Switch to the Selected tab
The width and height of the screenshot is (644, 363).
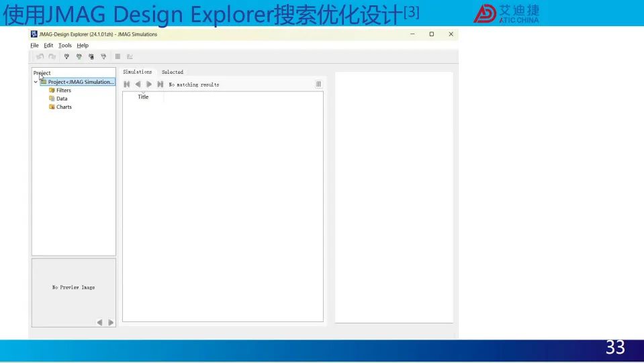click(173, 72)
